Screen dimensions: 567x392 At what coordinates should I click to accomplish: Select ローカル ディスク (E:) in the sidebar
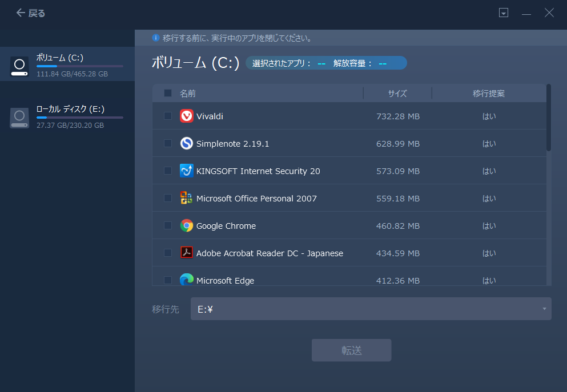(67, 117)
